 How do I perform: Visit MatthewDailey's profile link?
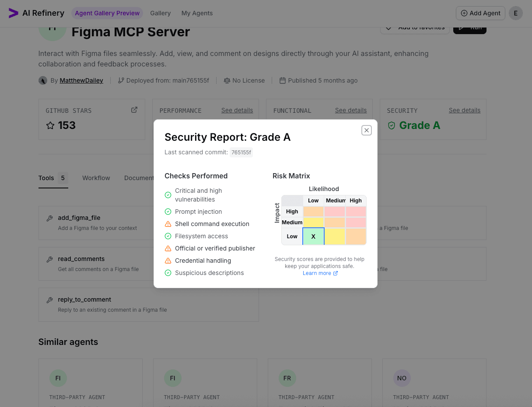tap(81, 80)
